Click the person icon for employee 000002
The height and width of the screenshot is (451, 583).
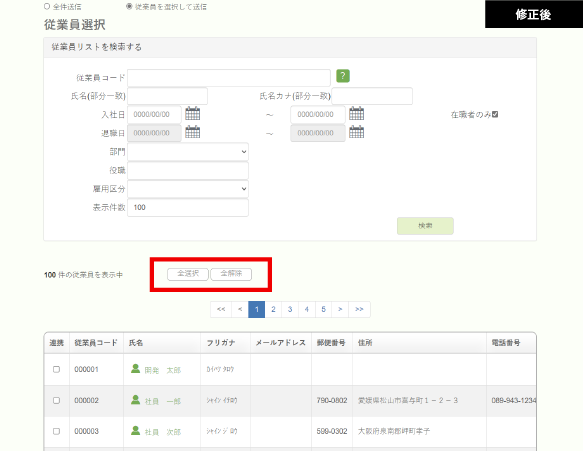point(135,400)
